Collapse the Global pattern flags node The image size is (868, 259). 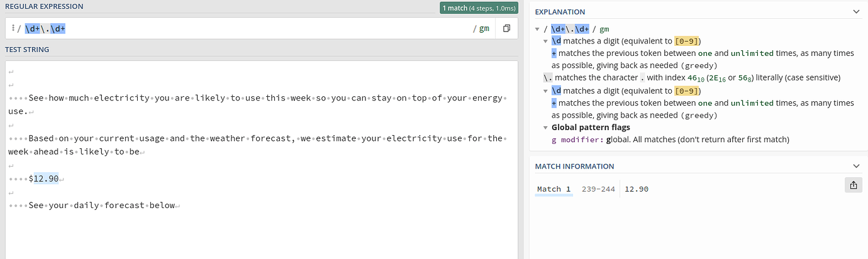(x=545, y=127)
